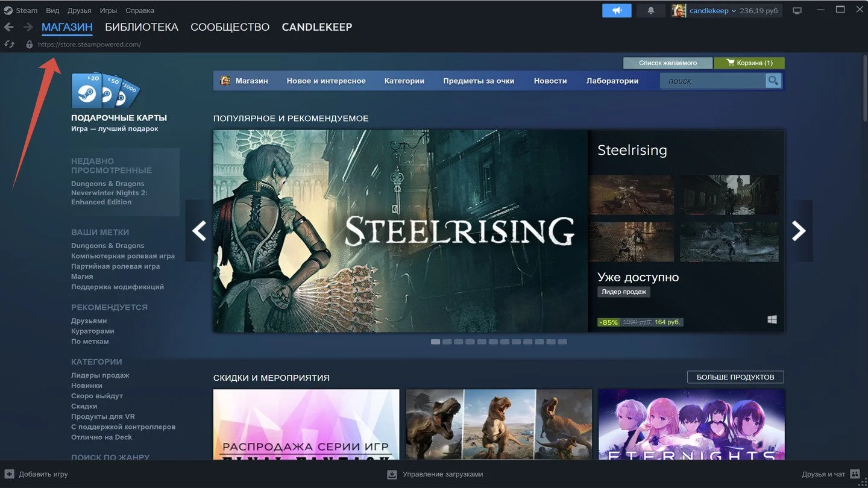Switch to the СООБЩЕСТВО section
This screenshot has width=868, height=488.
[x=230, y=27]
